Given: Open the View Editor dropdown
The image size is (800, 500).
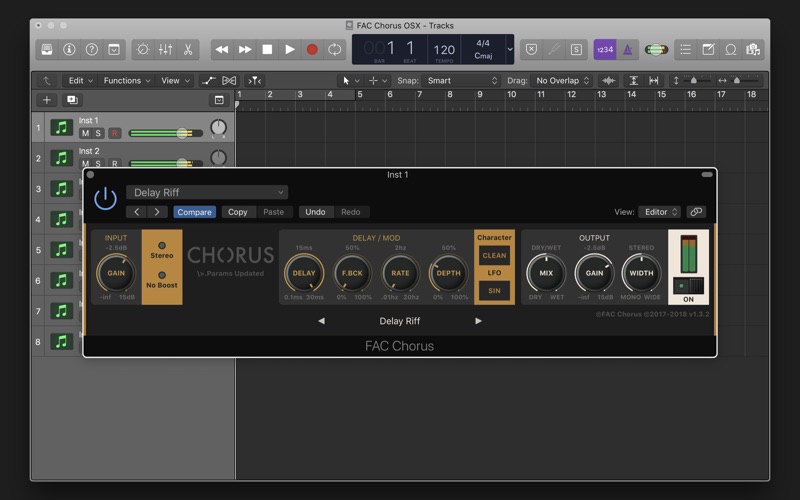Looking at the screenshot, I should click(660, 212).
